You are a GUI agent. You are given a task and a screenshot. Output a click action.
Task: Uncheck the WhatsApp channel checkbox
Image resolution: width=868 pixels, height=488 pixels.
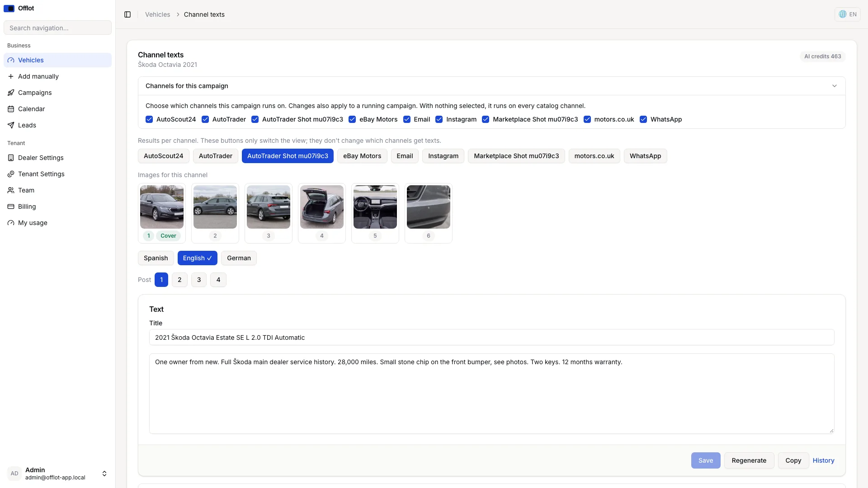[x=643, y=119]
